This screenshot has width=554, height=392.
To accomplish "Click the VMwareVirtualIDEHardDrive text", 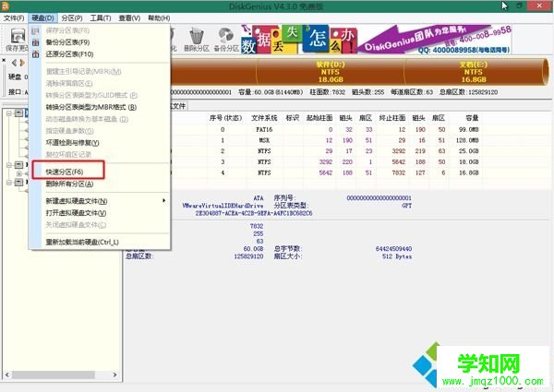I will [223, 206].
